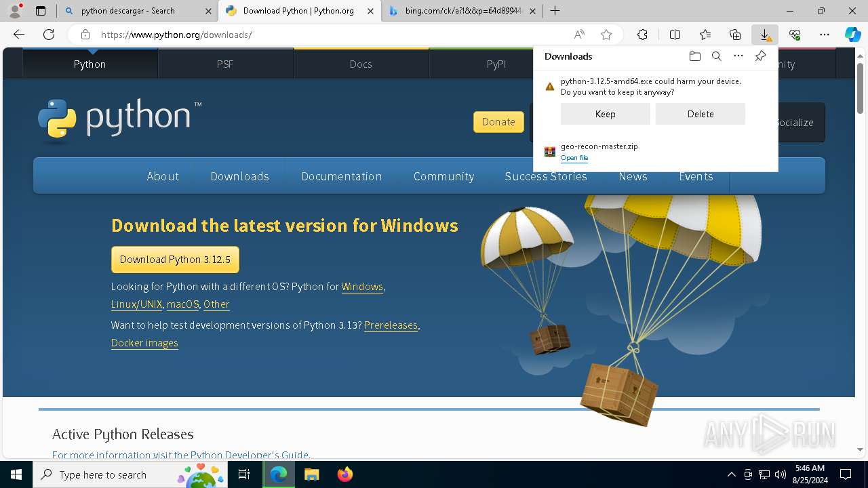Open More options in Downloads panel
This screenshot has height=488, width=868.
coord(738,56)
